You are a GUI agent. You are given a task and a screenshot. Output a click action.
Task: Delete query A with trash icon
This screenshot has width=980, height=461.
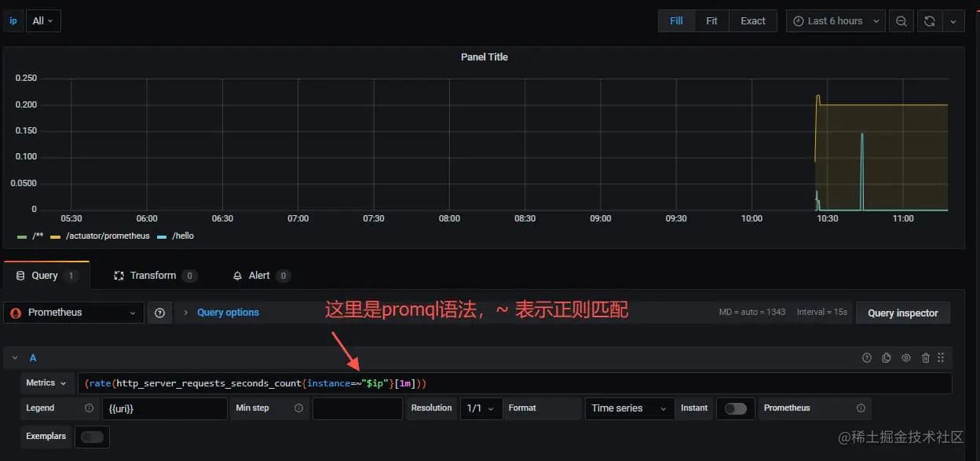(926, 358)
